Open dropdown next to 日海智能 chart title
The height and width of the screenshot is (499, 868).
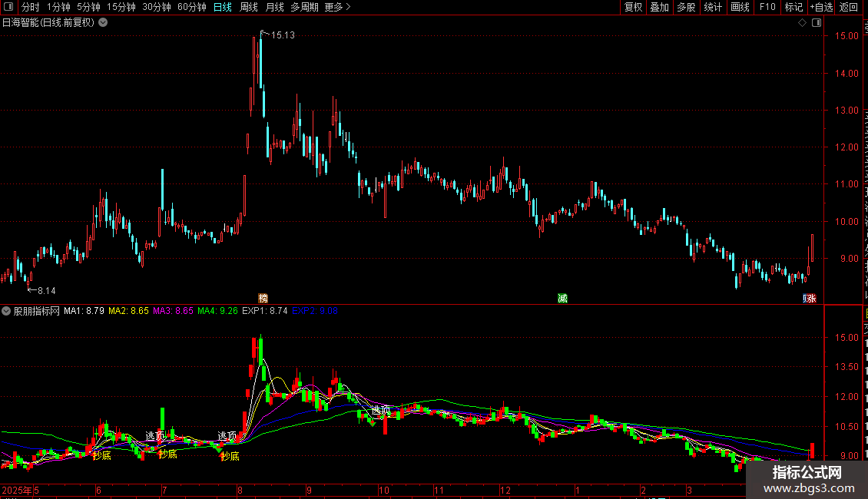(x=103, y=23)
